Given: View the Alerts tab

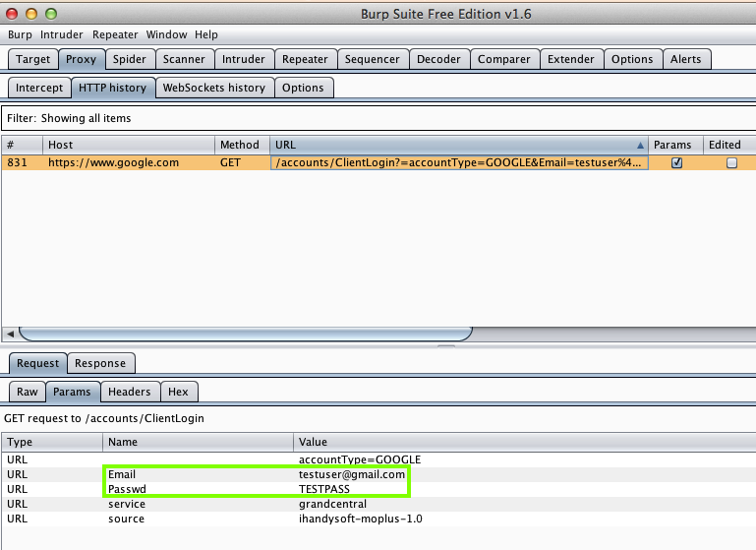Looking at the screenshot, I should click(x=686, y=59).
